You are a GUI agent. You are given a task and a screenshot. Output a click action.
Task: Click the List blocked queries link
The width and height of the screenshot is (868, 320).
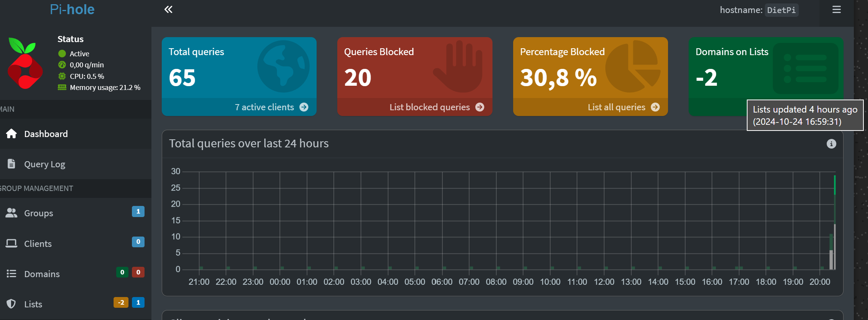pyautogui.click(x=429, y=107)
